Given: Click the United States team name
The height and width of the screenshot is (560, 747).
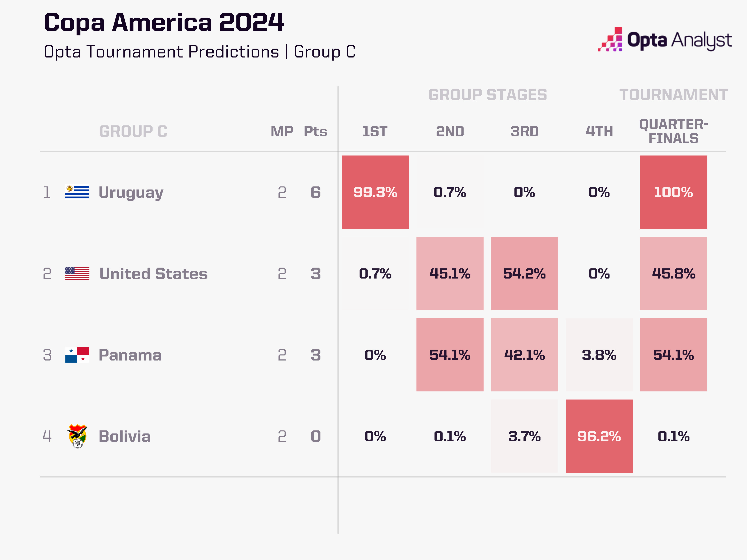Looking at the screenshot, I should 153,274.
